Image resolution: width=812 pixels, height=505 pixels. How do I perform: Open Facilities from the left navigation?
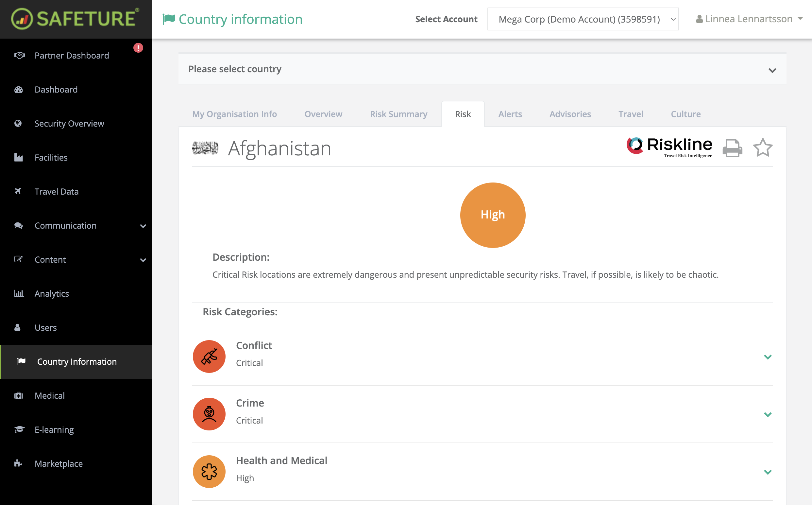(51, 157)
